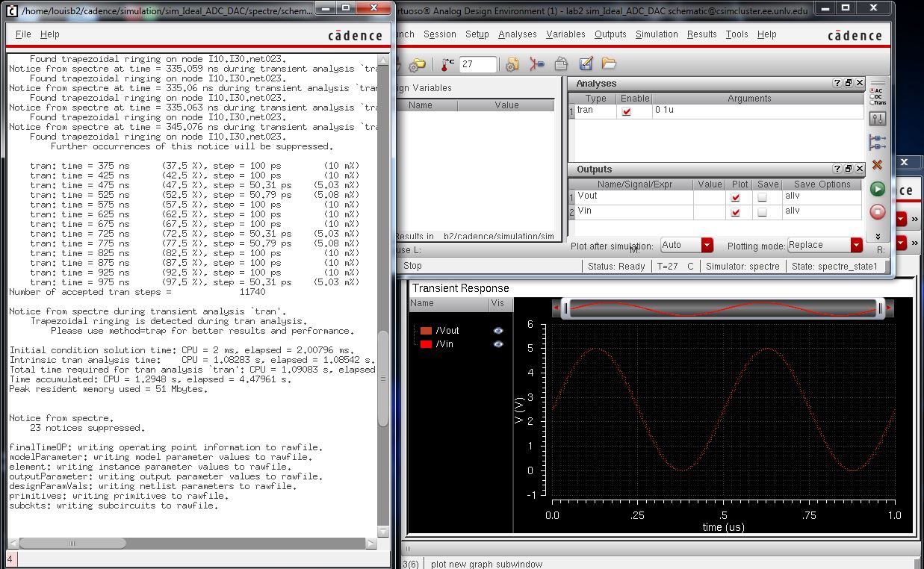924x569 pixels.
Task: Check the Save checkbox for Vin
Action: tap(762, 212)
